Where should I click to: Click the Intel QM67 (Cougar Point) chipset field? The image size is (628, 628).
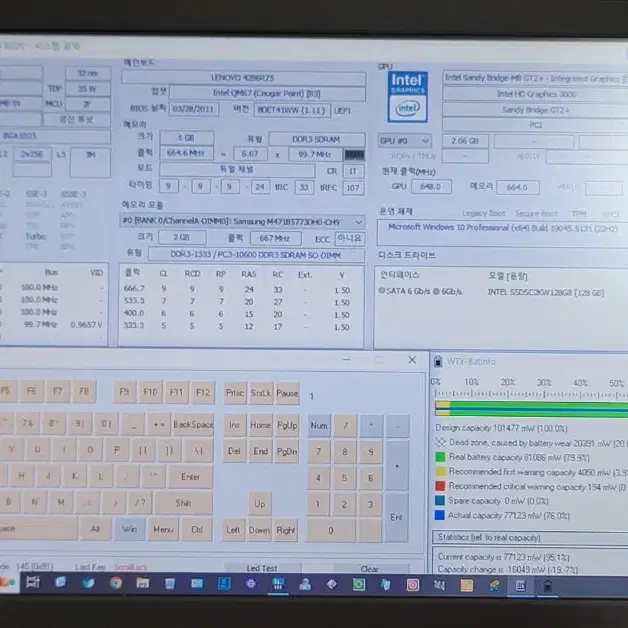268,93
